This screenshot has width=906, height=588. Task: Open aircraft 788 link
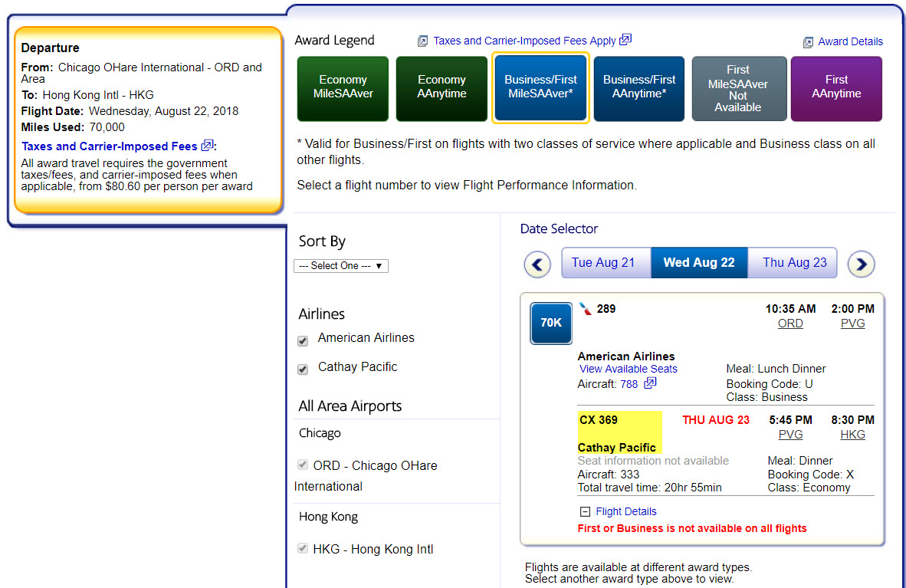[629, 384]
